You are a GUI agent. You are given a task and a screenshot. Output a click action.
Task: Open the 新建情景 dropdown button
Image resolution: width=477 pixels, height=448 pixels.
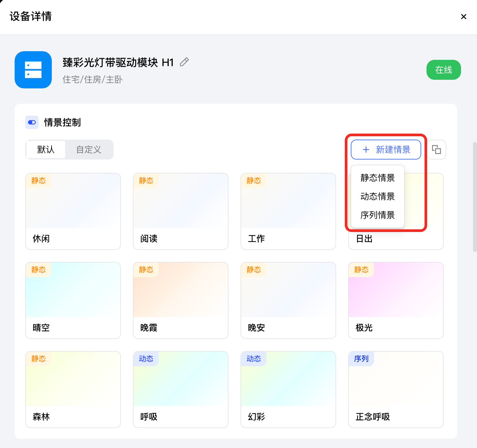click(x=386, y=150)
